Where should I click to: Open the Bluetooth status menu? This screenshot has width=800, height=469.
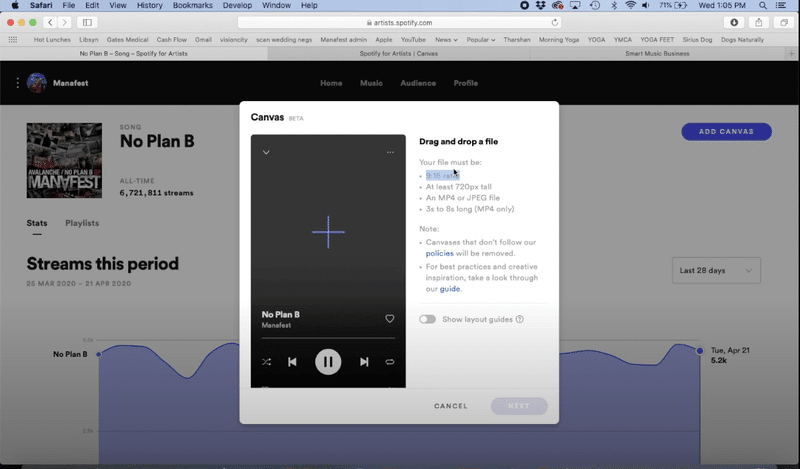[614, 6]
